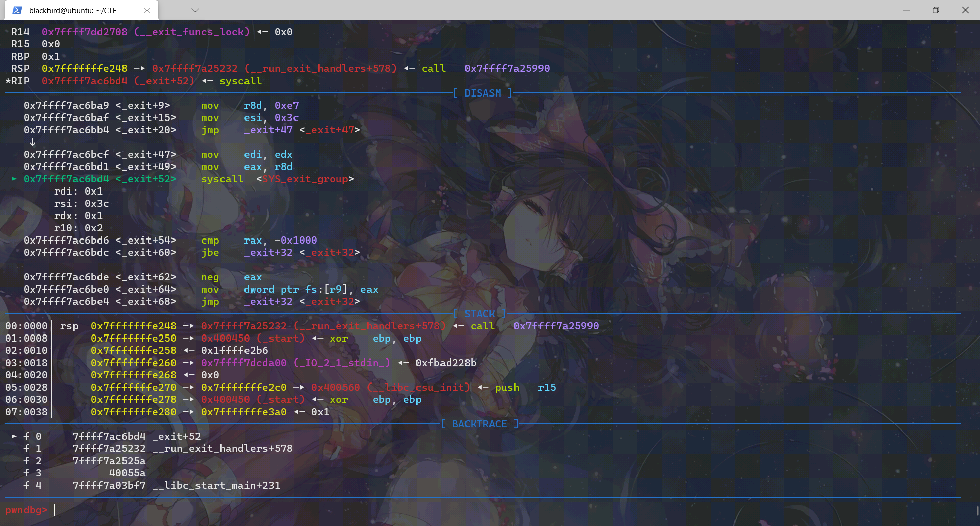Close the terminal window
This screenshot has width=980, height=526.
point(965,10)
